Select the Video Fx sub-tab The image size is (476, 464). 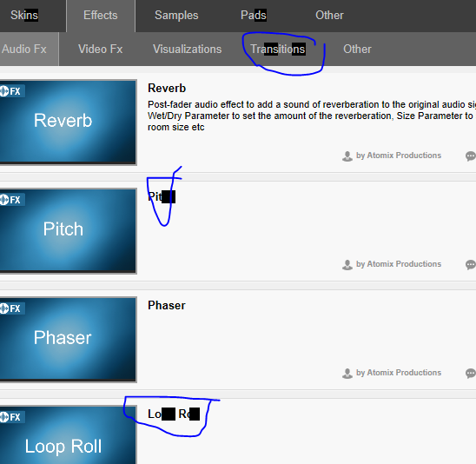[101, 50]
